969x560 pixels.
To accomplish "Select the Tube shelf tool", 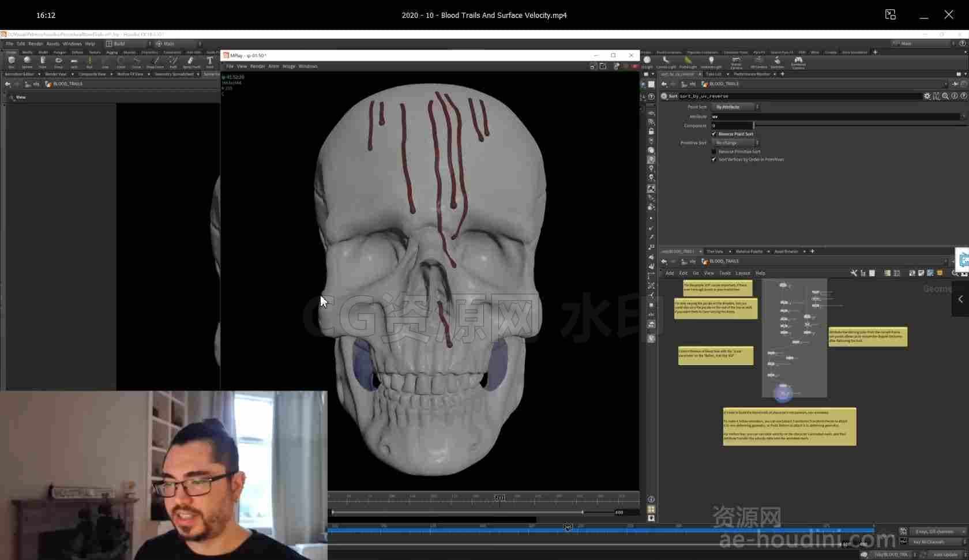I will click(43, 62).
